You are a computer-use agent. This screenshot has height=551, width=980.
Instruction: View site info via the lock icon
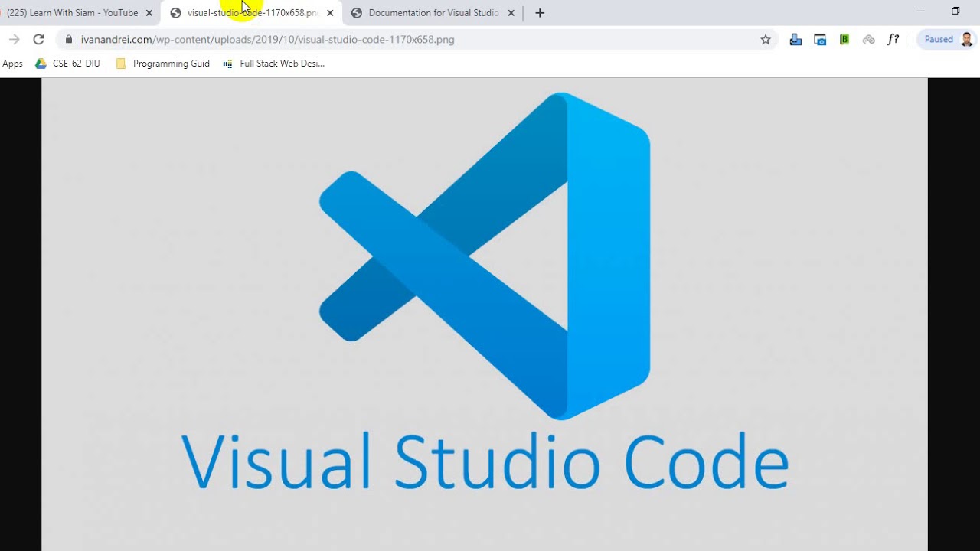(69, 40)
